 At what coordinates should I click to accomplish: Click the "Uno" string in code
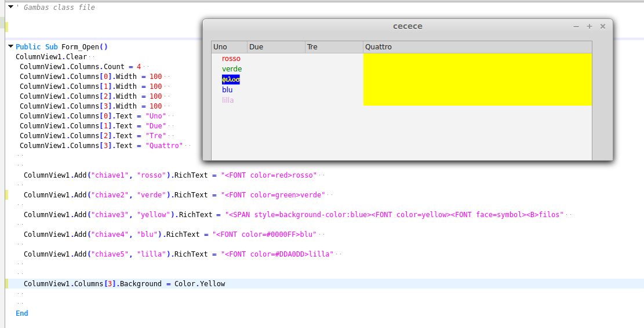(x=156, y=116)
